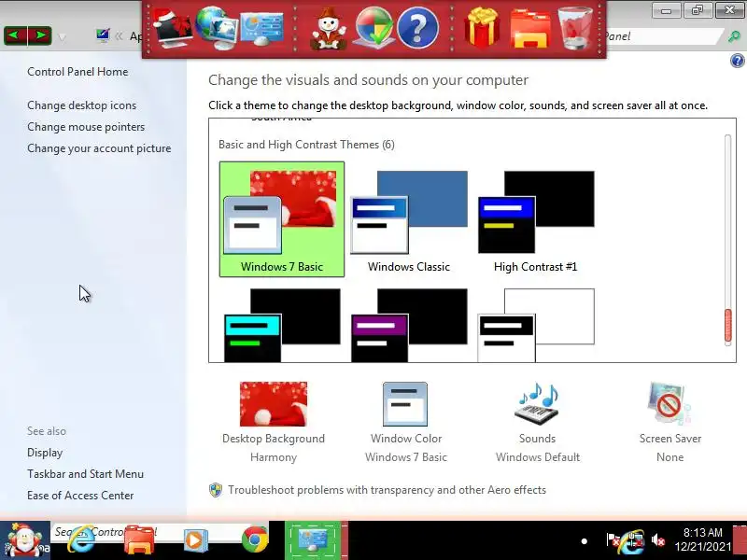Image resolution: width=747 pixels, height=560 pixels.
Task: Open the red folder Explorer taskbar icon
Action: pyautogui.click(x=139, y=540)
